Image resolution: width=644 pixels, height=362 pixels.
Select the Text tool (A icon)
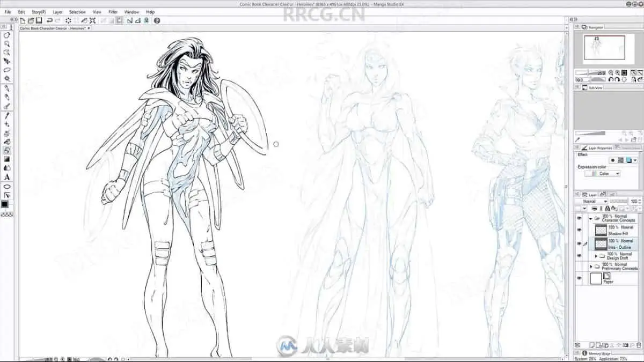[x=7, y=177]
